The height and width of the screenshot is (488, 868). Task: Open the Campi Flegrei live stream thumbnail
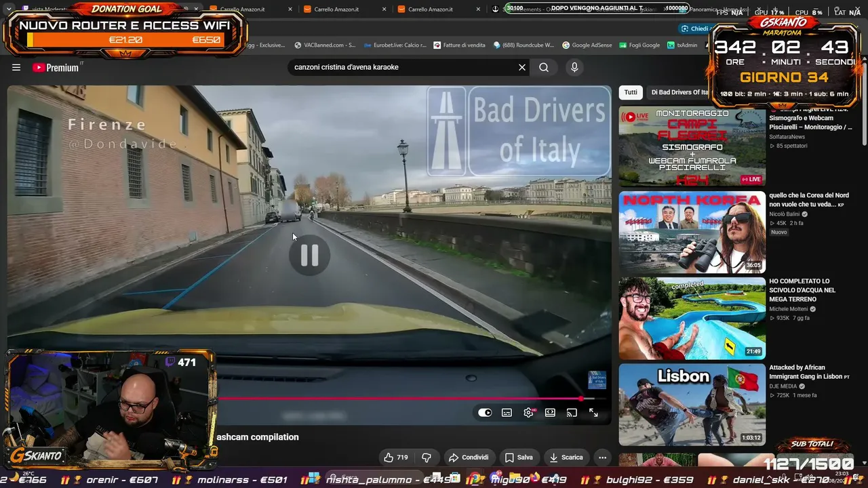(692, 146)
